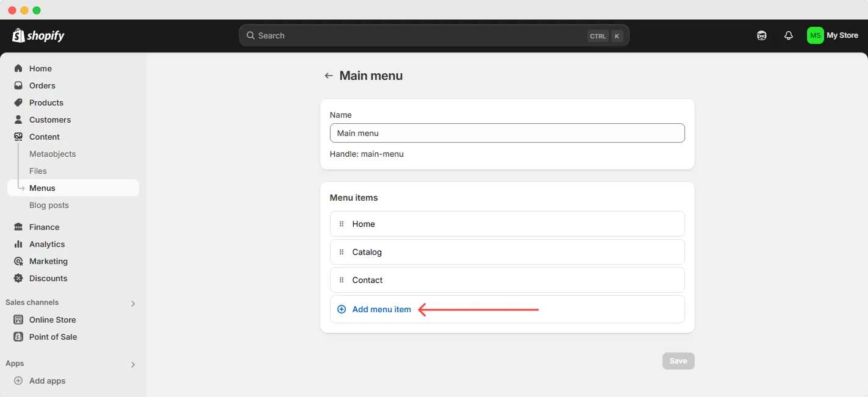Open the Home section icon in sidebar
The image size is (868, 397).
[18, 68]
